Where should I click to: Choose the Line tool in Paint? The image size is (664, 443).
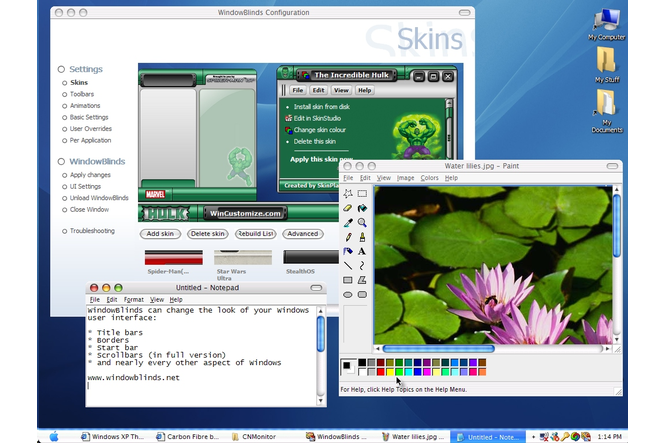tap(348, 266)
